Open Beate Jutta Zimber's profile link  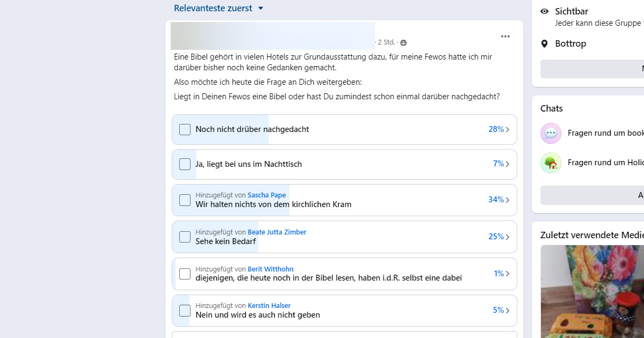pos(277,232)
